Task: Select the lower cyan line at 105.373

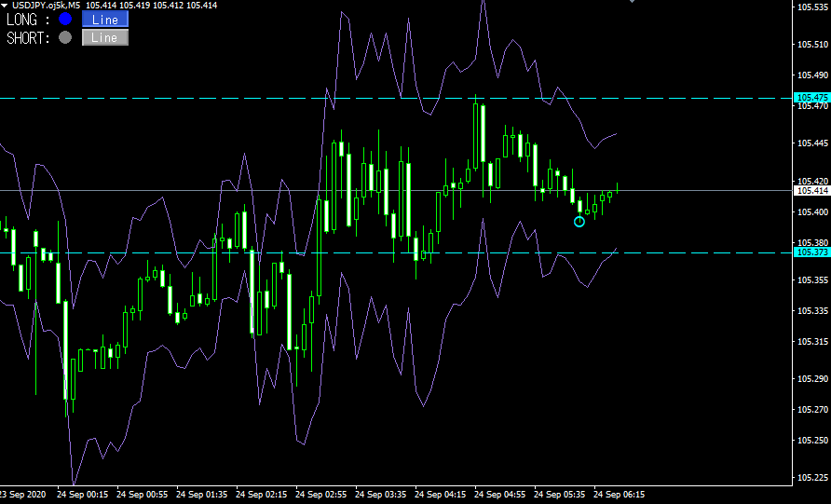Action: tap(395, 252)
